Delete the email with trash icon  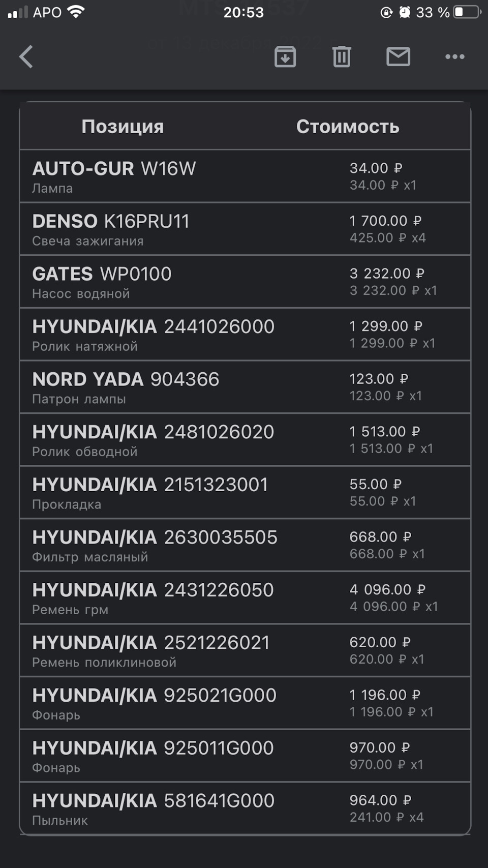(x=342, y=56)
